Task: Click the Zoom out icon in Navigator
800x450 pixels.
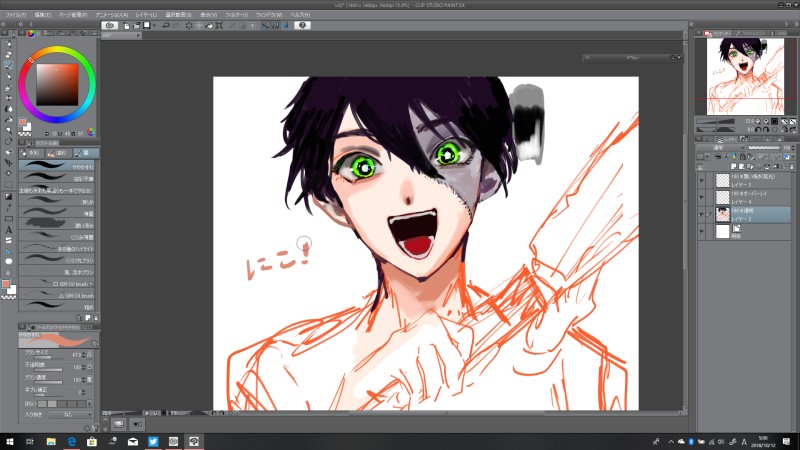Action: coord(758,121)
